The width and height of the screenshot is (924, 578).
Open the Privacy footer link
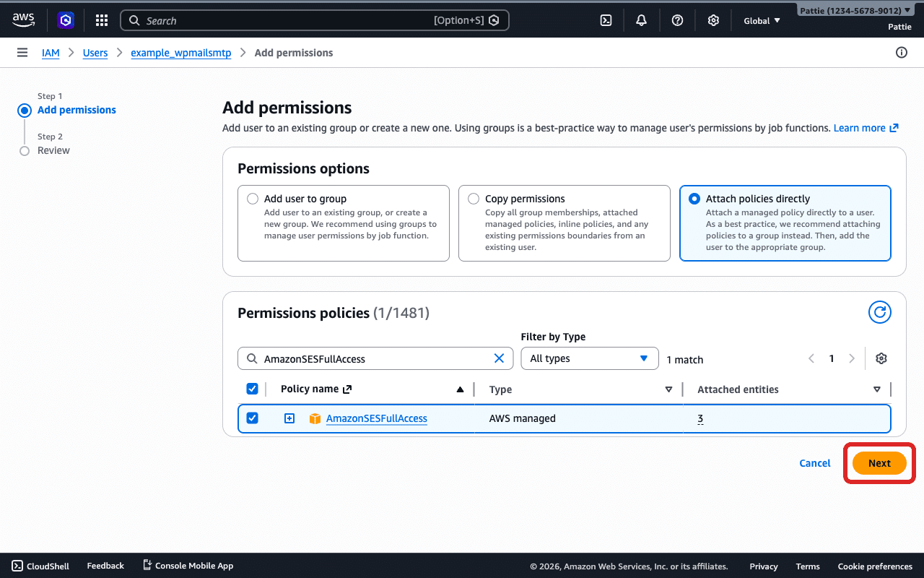tap(764, 566)
